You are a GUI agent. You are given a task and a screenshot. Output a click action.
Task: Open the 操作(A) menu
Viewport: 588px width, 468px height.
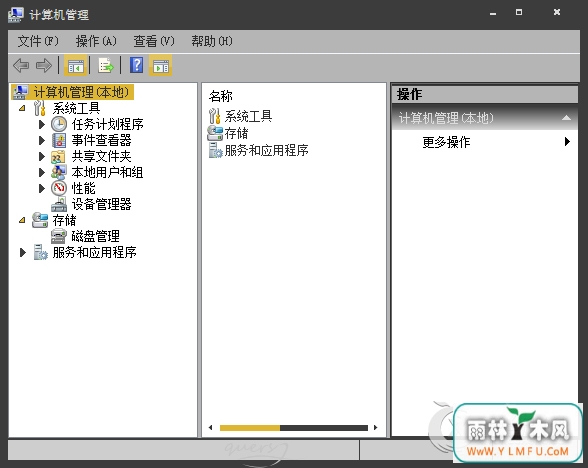[x=96, y=41]
